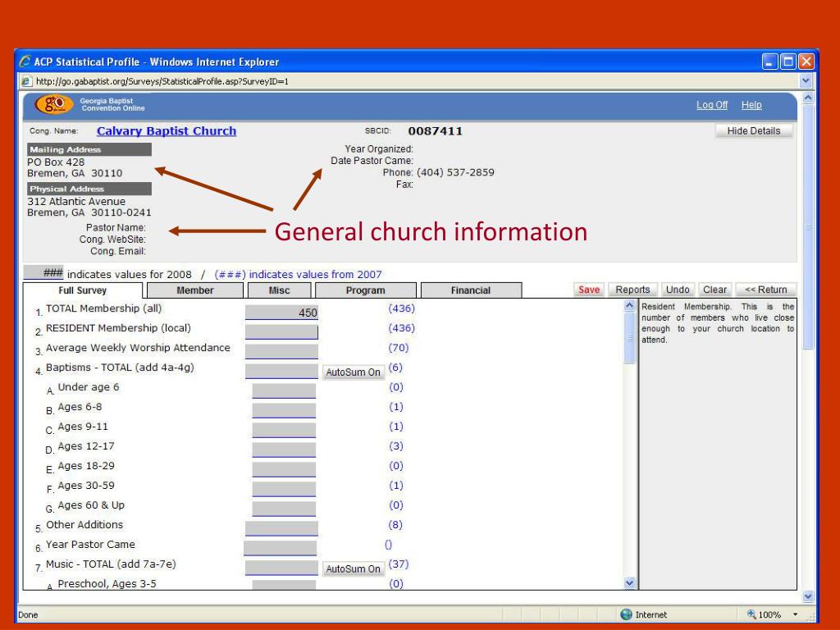Viewport: 840px width, 630px height.
Task: Click the Average Weekly Worship Attendance field
Action: tap(281, 351)
